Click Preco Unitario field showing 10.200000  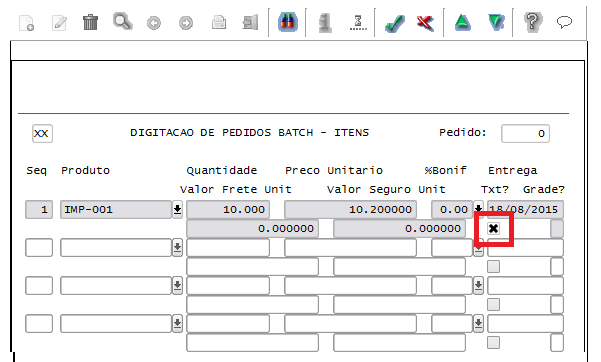tap(350, 210)
